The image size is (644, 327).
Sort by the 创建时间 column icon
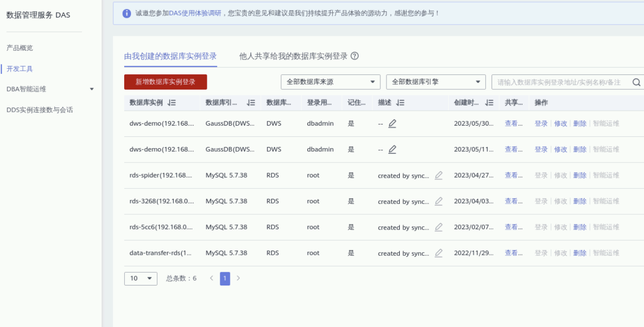[490, 103]
